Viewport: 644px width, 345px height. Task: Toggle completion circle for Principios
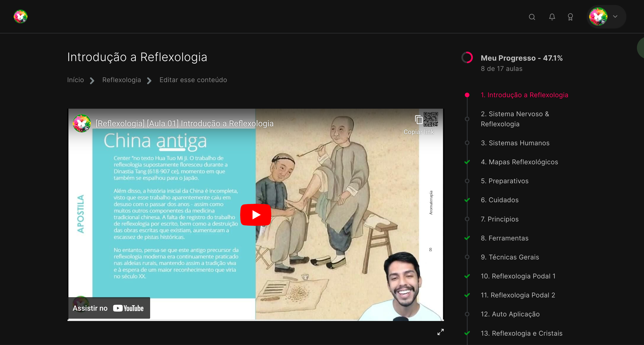(x=467, y=219)
